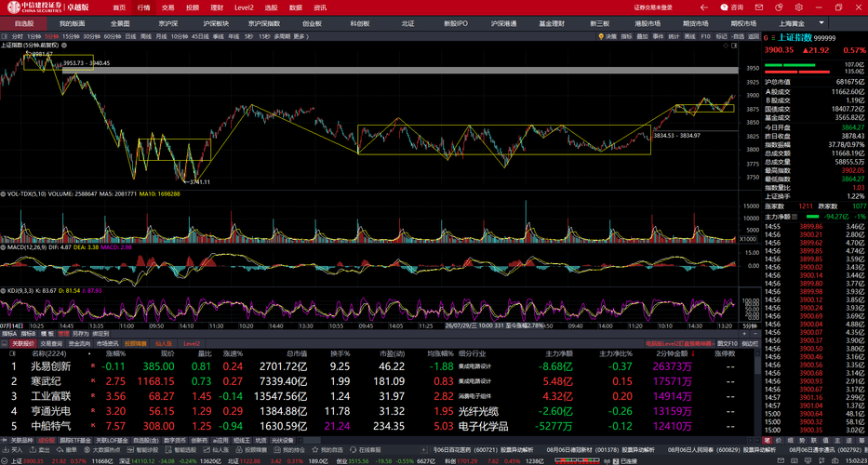This screenshot has width=868, height=465.
Task: Switch chart period to 15分钟
Action: tap(71, 36)
